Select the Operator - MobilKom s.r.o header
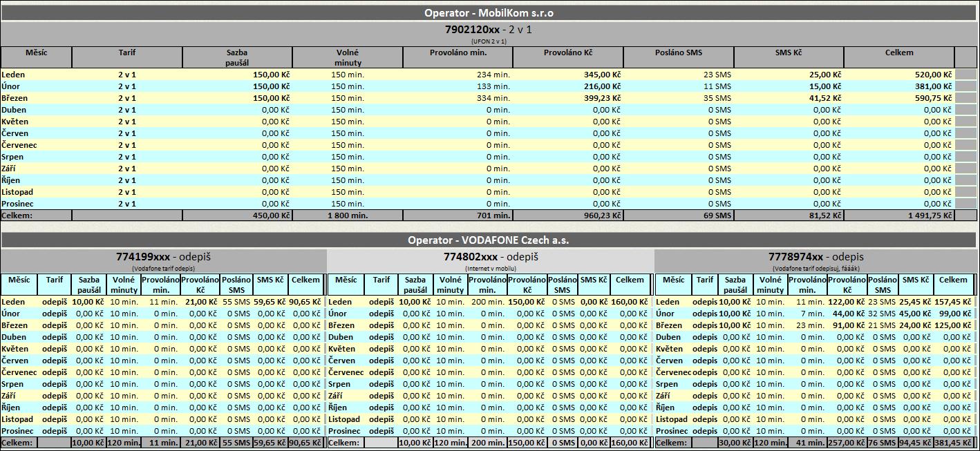The image size is (980, 451). tap(489, 12)
